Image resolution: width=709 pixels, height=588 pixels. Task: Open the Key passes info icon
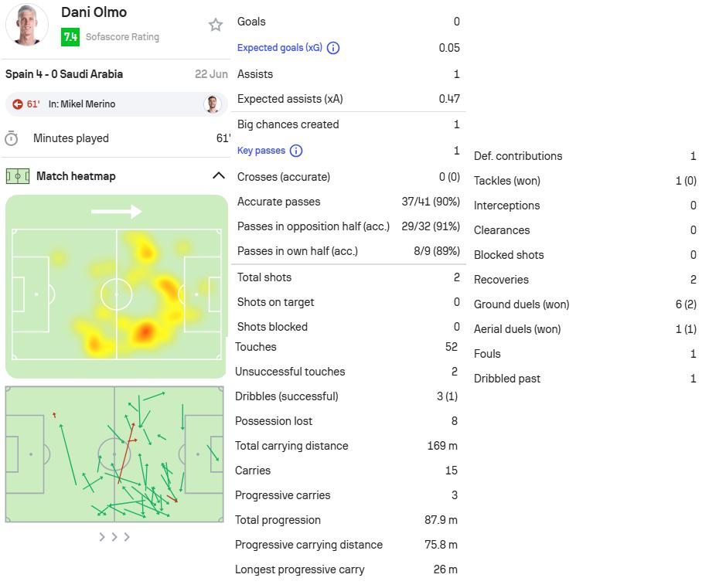pos(296,151)
